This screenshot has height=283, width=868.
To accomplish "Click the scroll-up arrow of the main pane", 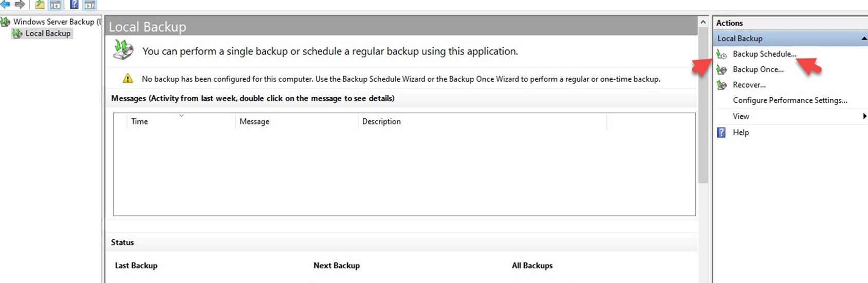I will coord(703,22).
